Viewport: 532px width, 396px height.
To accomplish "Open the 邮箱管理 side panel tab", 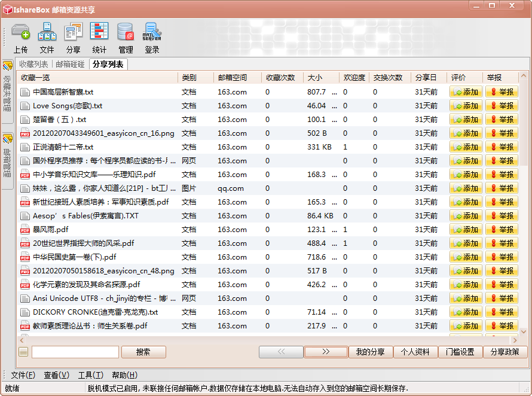I will (7, 160).
